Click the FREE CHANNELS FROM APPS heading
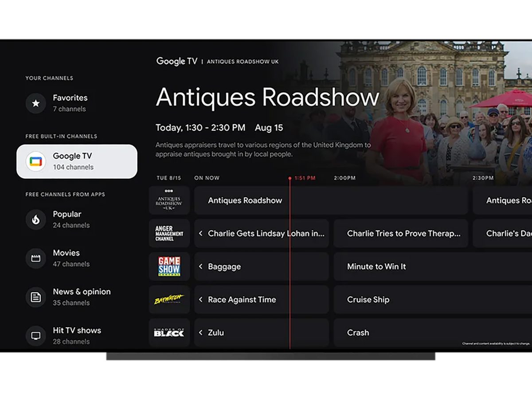The width and height of the screenshot is (532, 399). pyautogui.click(x=64, y=194)
